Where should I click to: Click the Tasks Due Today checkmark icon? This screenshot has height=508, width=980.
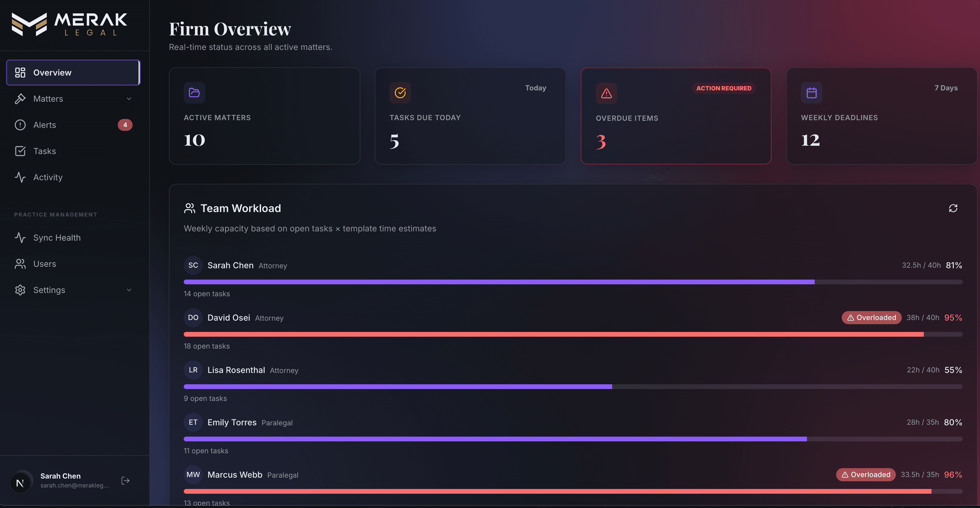point(400,92)
